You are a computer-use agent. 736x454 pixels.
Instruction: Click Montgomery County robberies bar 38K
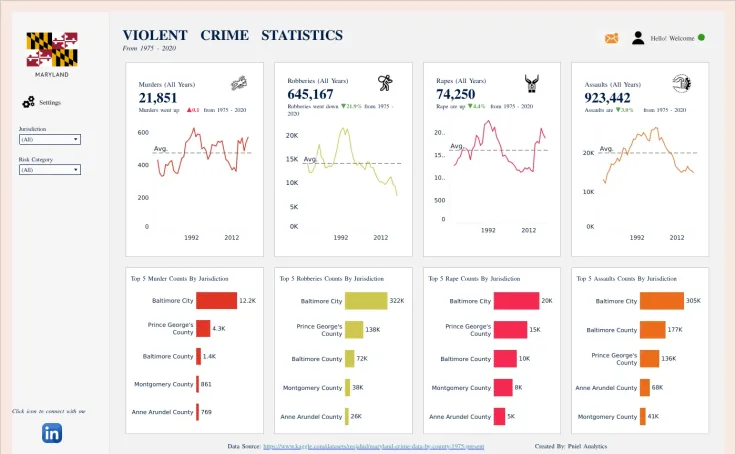(347, 387)
